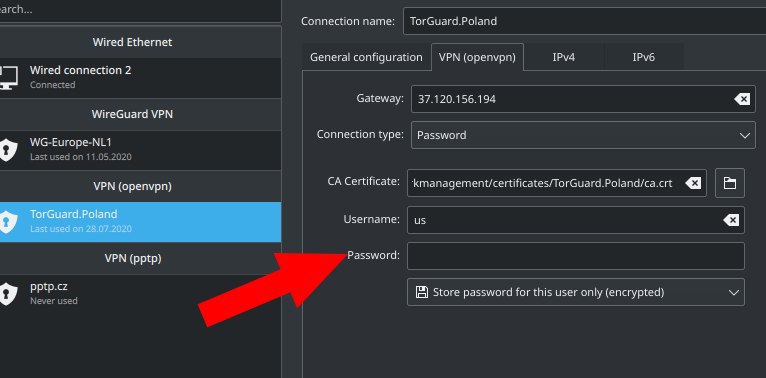Clear the Gateway field text

tap(742, 99)
